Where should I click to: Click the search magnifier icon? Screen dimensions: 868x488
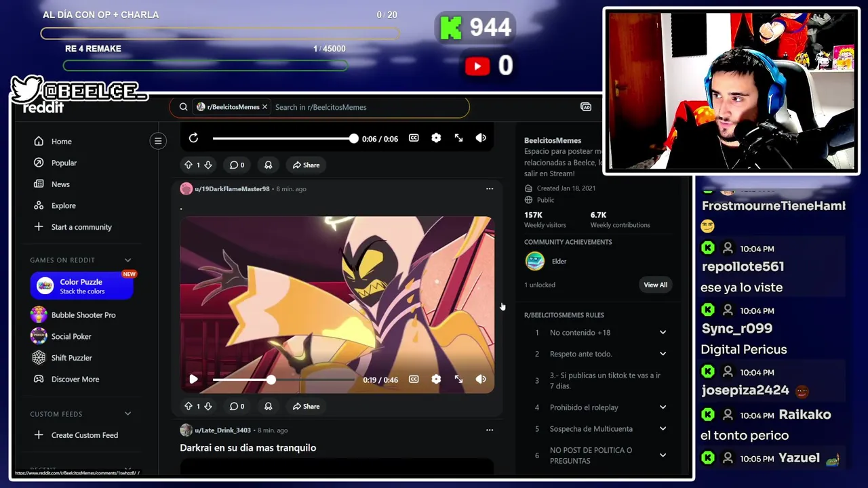click(183, 107)
